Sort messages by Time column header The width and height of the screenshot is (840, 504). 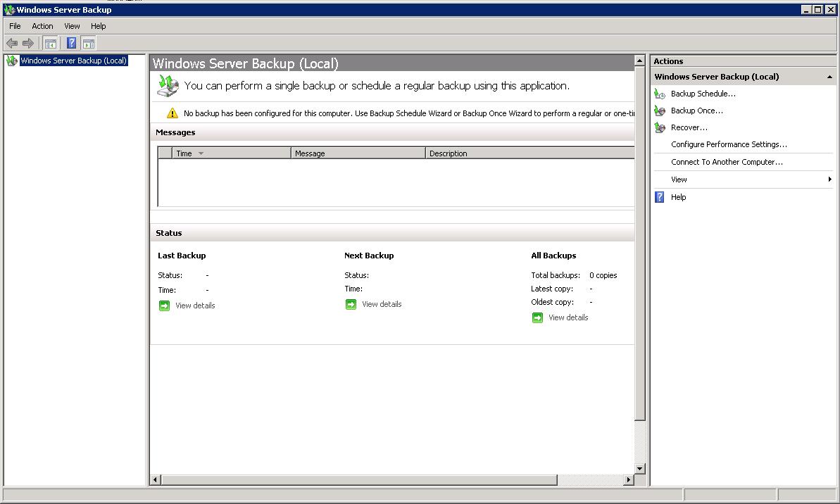[x=232, y=153]
